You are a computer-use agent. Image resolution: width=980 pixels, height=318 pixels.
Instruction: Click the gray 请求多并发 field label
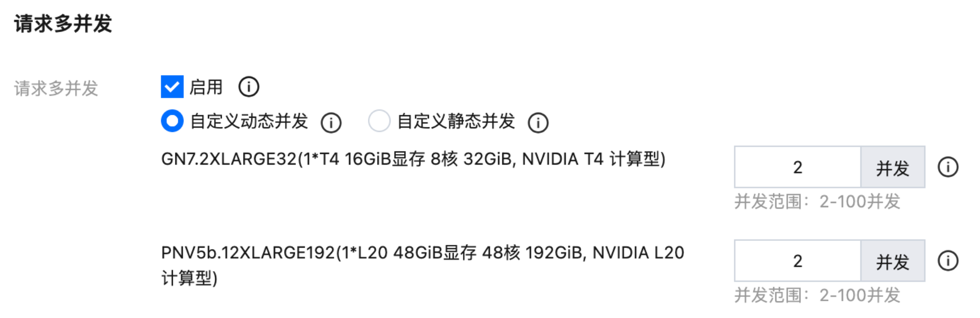[x=56, y=88]
